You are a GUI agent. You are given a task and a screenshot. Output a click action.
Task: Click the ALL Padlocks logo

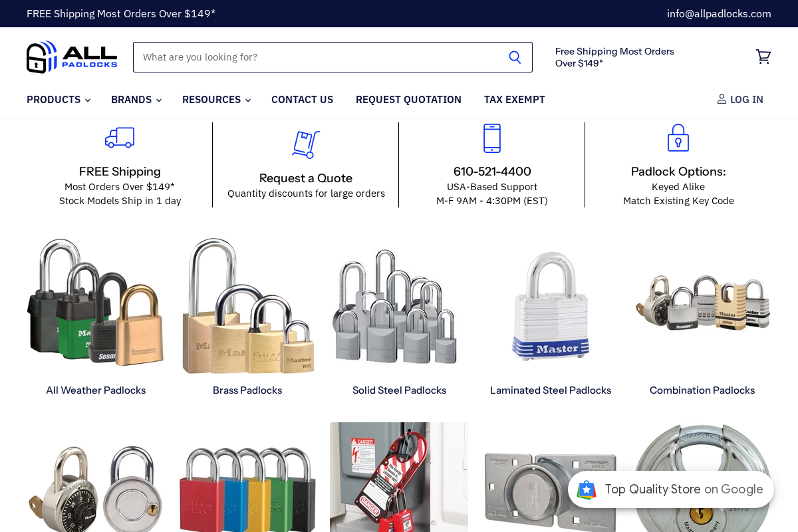coord(71,57)
